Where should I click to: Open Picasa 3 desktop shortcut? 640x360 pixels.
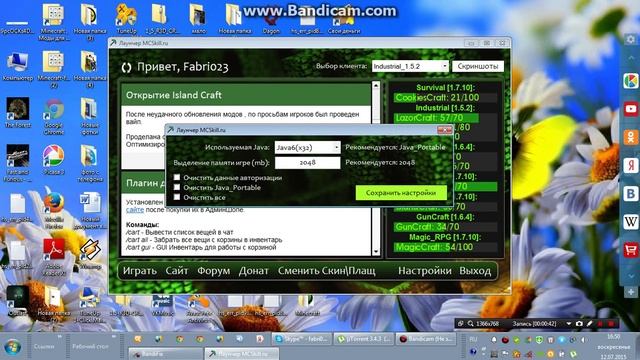[53, 160]
